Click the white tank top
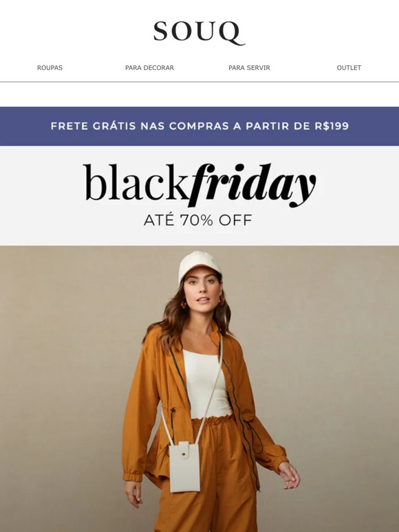 tap(206, 385)
